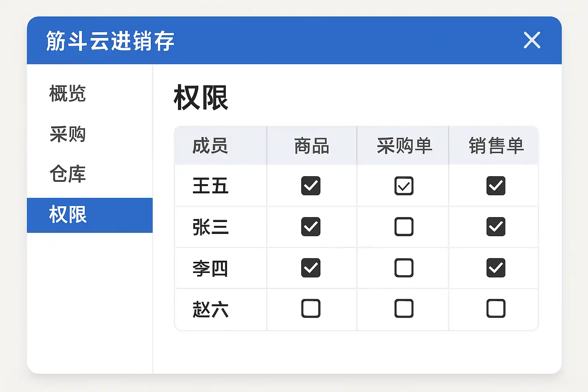Select the 权限 sidebar item
This screenshot has width=588, height=392.
click(x=68, y=214)
